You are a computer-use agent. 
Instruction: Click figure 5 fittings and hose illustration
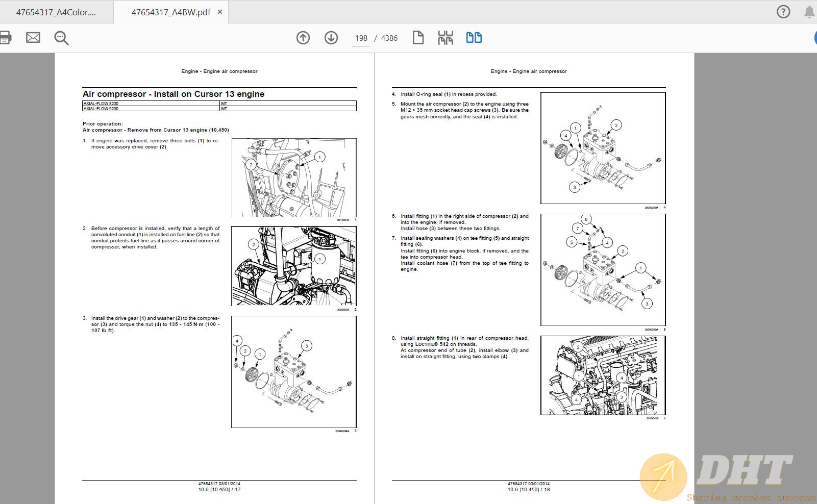click(x=603, y=270)
